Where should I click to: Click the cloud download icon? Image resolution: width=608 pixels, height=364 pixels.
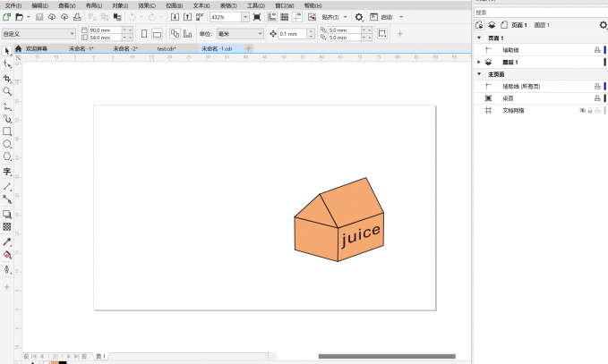click(52, 17)
